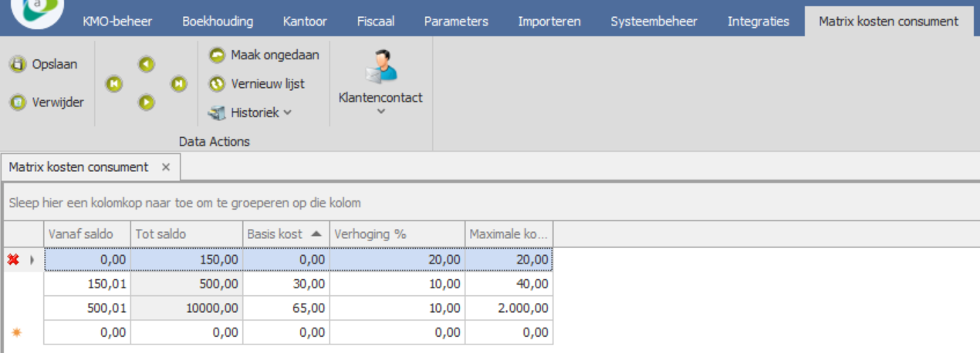The height and width of the screenshot is (353, 980).
Task: Switch to the Systeembeheer tab
Action: (x=654, y=22)
